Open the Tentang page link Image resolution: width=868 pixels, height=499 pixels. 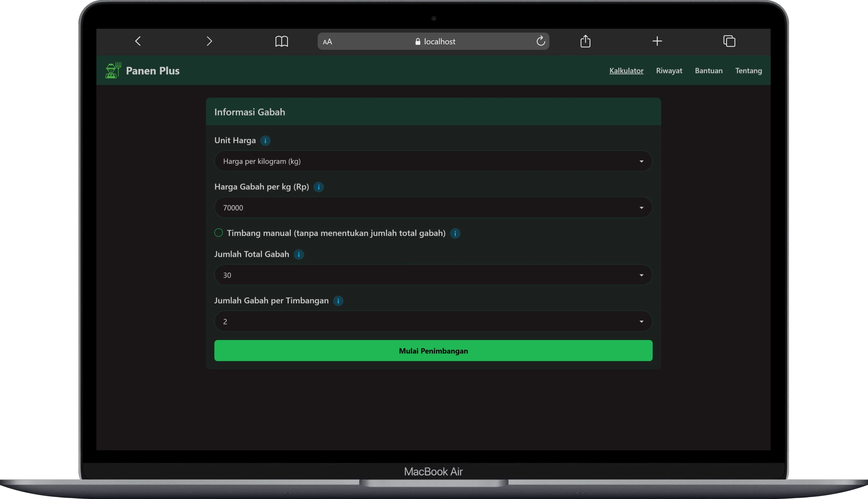point(748,71)
